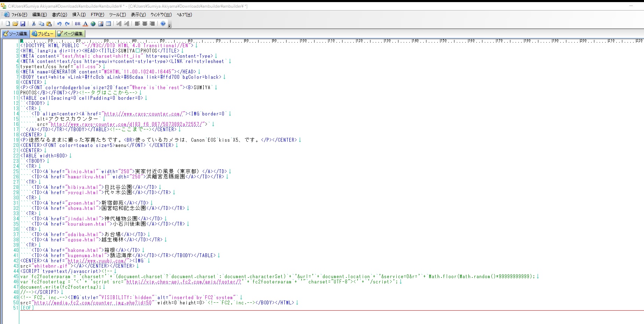Open the ウィンドウ(W) menu
The image size is (644, 324).
coord(161,15)
